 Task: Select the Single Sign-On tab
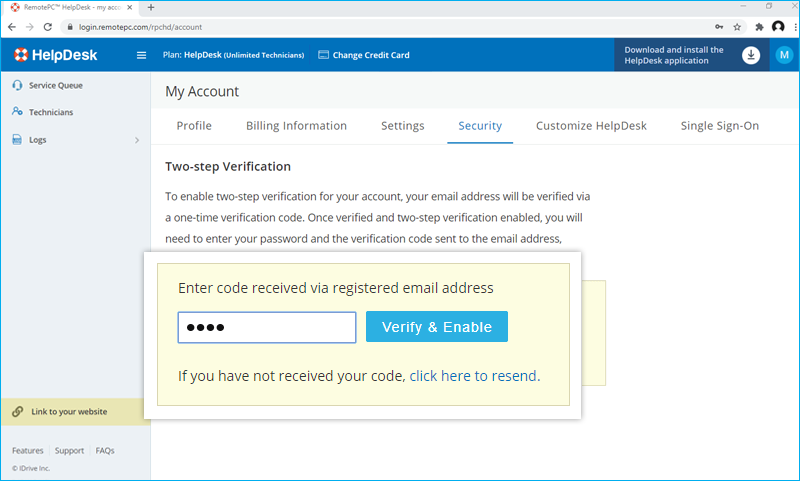pyautogui.click(x=719, y=126)
